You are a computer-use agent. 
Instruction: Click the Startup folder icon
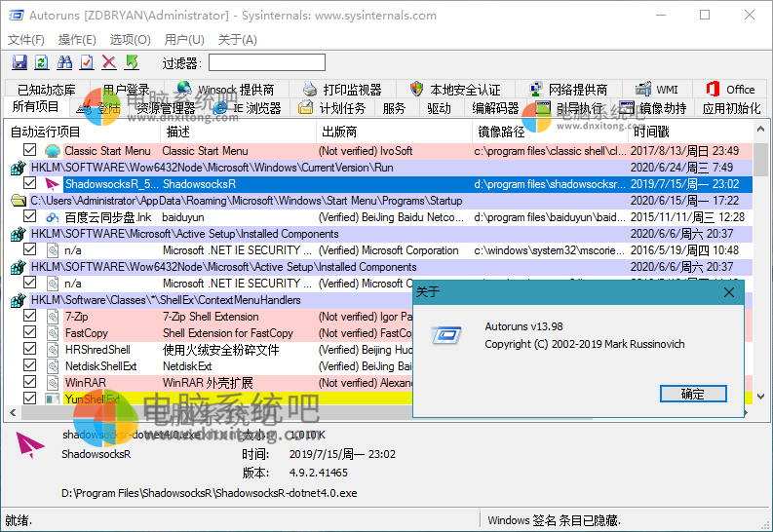point(19,201)
